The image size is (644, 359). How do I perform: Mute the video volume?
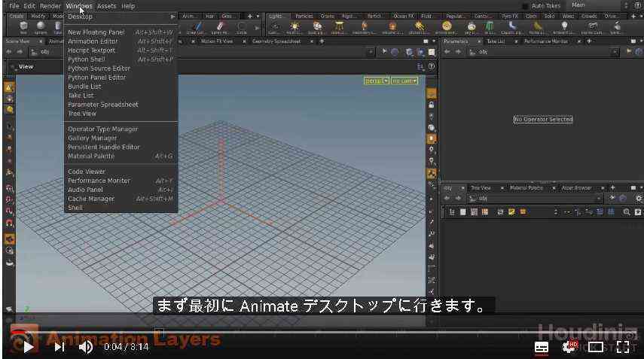pyautogui.click(x=86, y=348)
